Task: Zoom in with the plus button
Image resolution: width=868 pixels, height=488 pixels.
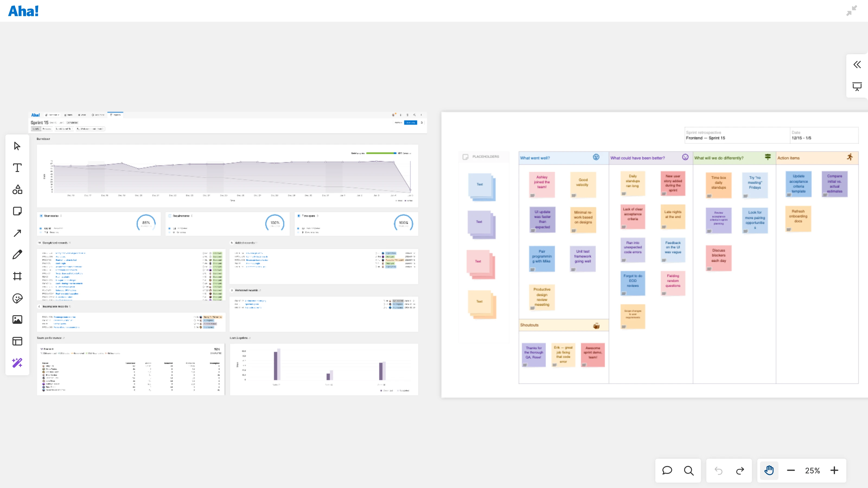Action: click(x=834, y=470)
